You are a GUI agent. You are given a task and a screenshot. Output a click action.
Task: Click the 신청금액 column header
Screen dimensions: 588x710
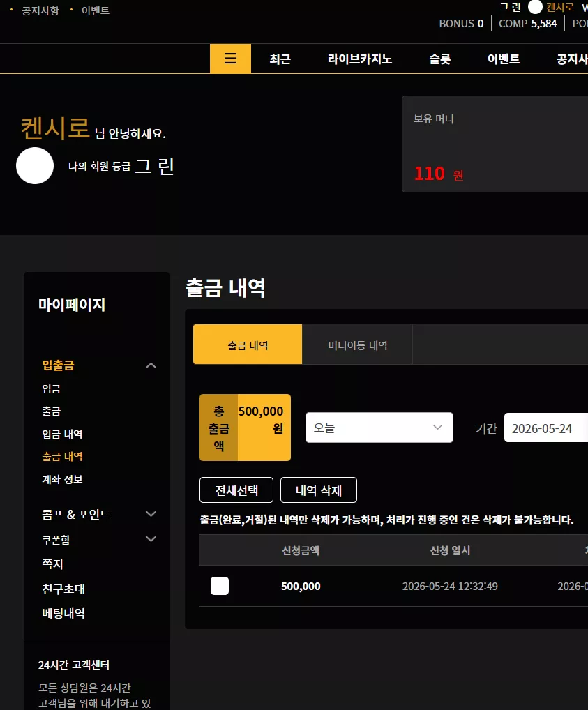pos(301,550)
